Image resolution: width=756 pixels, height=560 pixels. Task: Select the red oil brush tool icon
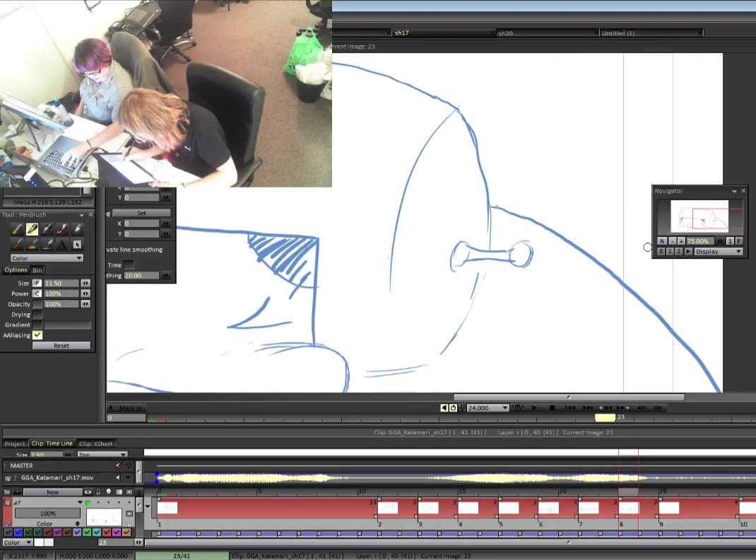pyautogui.click(x=61, y=228)
